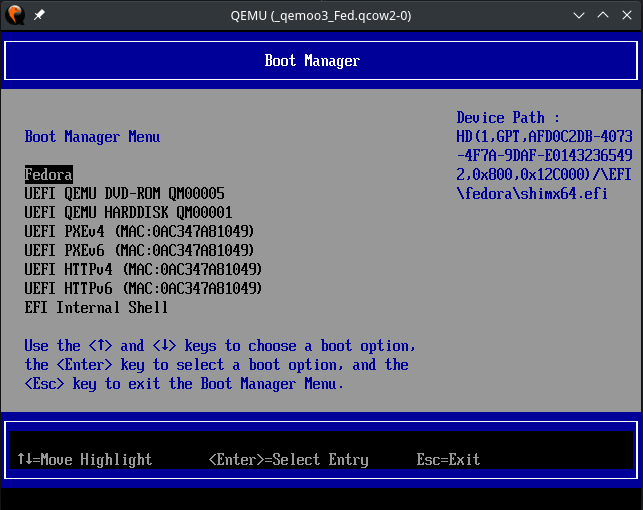Choose the UEFI HTTPv4 boot entry
The width and height of the screenshot is (643, 510).
143,269
